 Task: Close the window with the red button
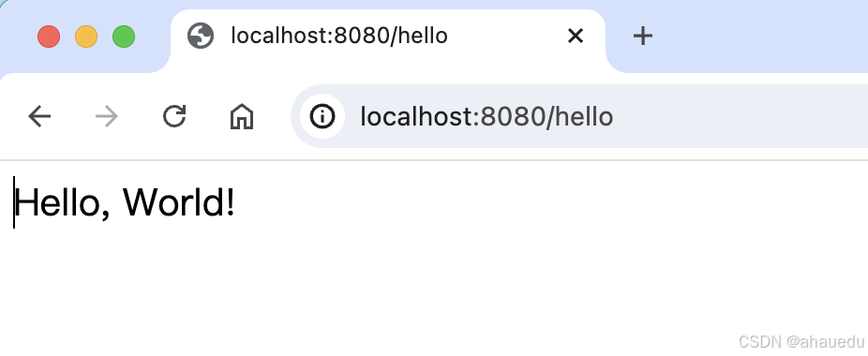49,37
